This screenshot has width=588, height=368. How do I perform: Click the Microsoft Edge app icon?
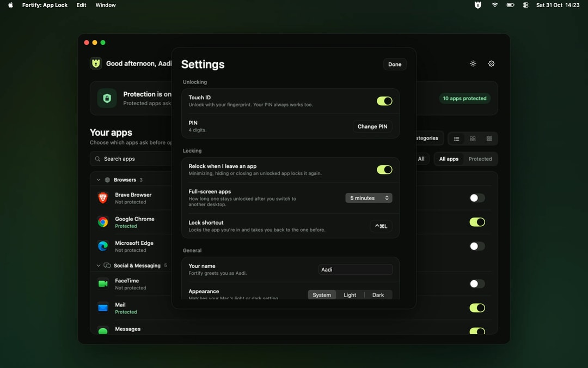coord(103,246)
